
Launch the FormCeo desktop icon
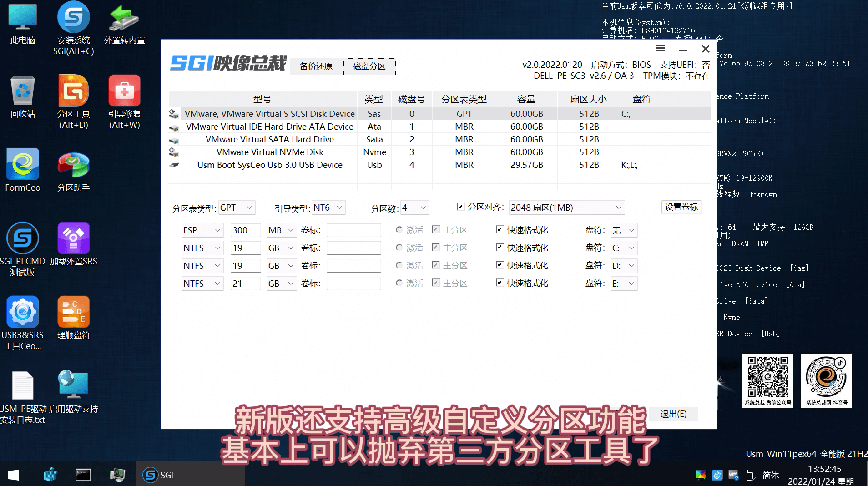point(23,170)
